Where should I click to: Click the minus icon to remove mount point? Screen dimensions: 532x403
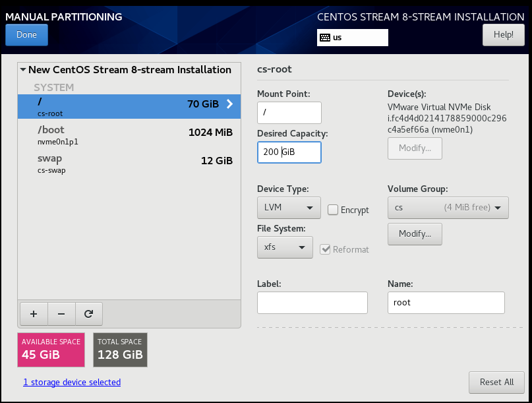61,314
